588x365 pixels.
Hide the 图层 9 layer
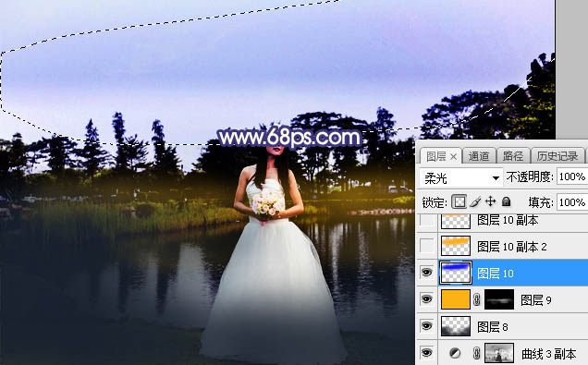427,299
